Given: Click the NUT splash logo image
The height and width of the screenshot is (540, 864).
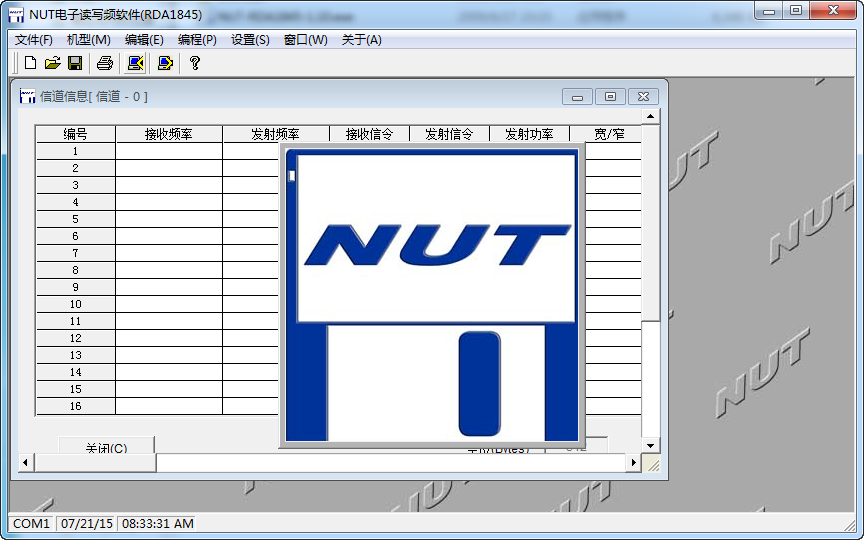Looking at the screenshot, I should [433, 296].
